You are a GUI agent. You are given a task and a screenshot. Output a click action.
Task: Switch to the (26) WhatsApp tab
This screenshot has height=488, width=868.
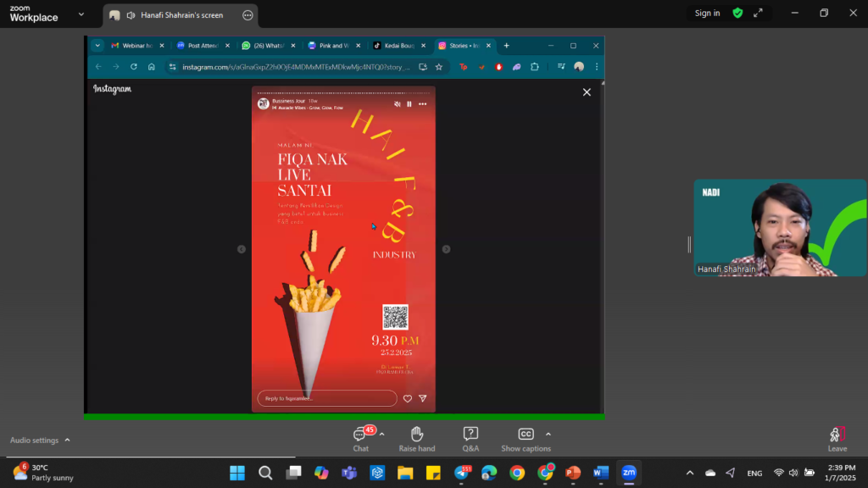tap(269, 46)
